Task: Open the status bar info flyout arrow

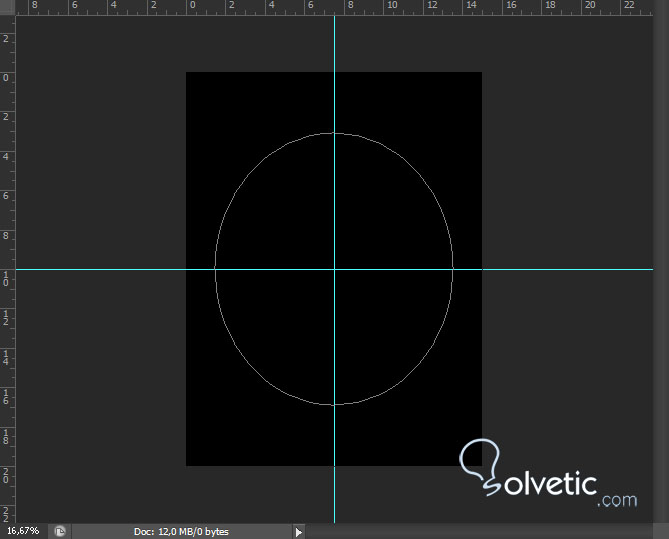Action: click(x=299, y=532)
